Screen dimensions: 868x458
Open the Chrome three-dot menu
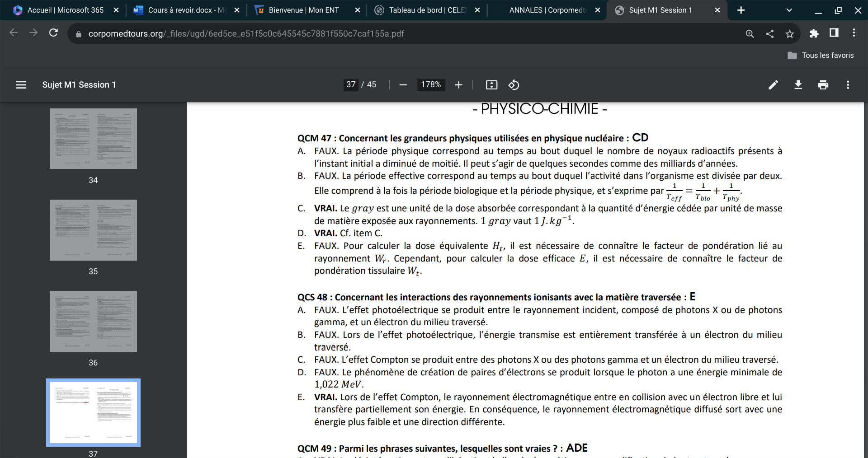854,33
